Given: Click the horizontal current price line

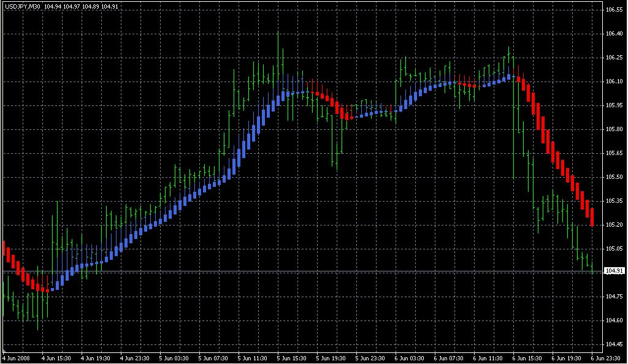Looking at the screenshot, I should point(307,271).
